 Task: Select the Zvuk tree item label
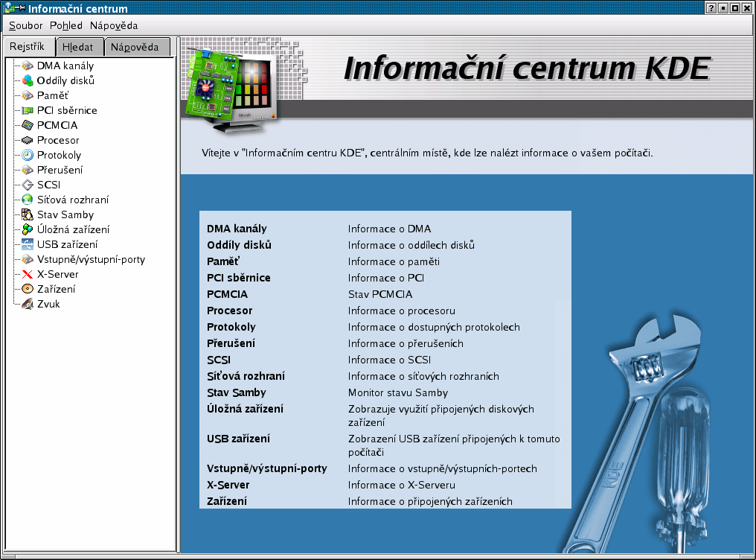click(48, 304)
